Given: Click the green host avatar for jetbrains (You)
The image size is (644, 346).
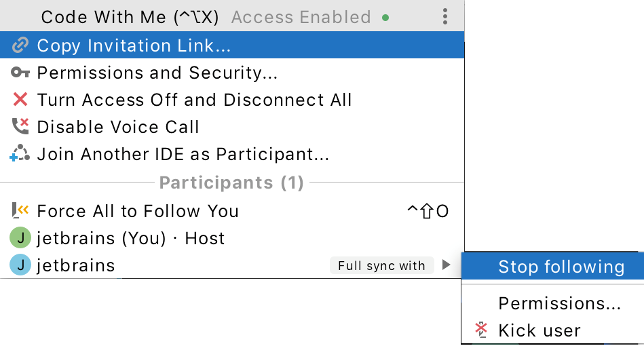Looking at the screenshot, I should pyautogui.click(x=20, y=238).
